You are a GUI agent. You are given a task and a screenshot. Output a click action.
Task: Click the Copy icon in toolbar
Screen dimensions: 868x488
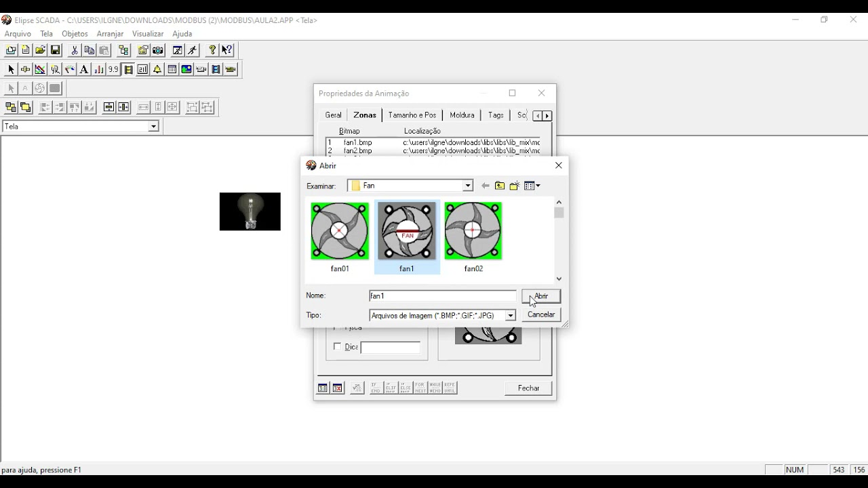pos(90,50)
